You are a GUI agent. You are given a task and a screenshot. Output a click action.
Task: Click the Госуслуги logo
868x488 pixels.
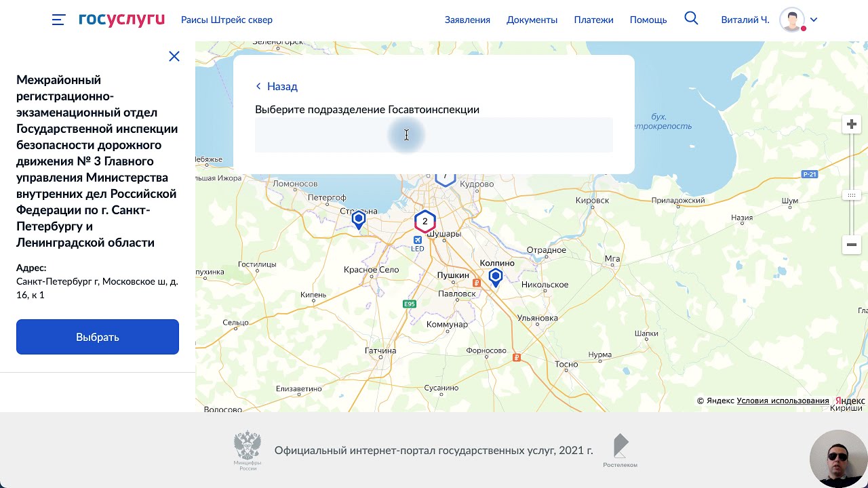pyautogui.click(x=121, y=19)
